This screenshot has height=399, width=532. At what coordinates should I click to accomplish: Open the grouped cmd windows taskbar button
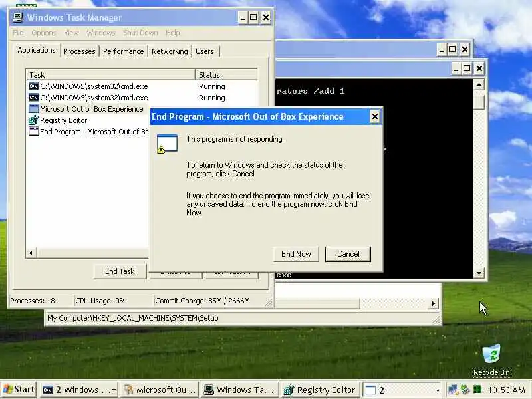pos(78,390)
